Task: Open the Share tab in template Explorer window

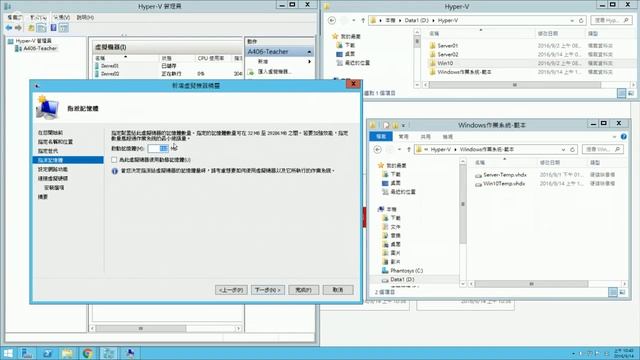Action: pyautogui.click(x=425, y=137)
